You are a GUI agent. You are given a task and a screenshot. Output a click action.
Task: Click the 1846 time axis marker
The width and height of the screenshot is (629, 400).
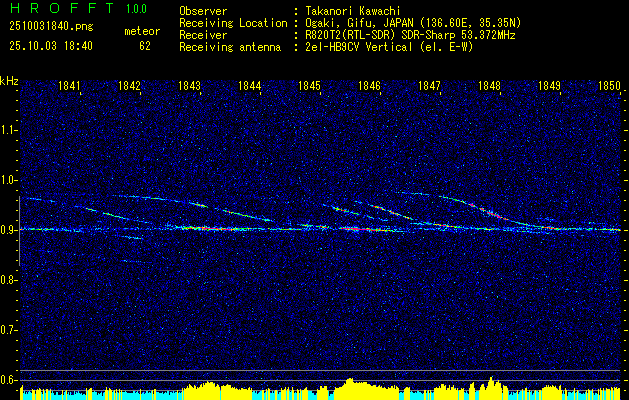(369, 86)
